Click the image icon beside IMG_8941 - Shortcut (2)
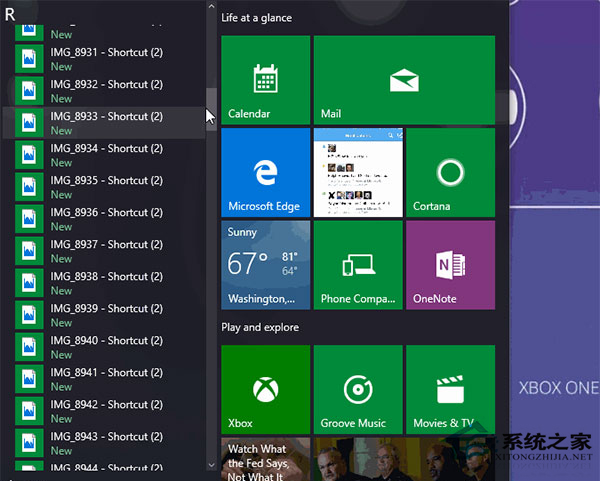 [29, 379]
